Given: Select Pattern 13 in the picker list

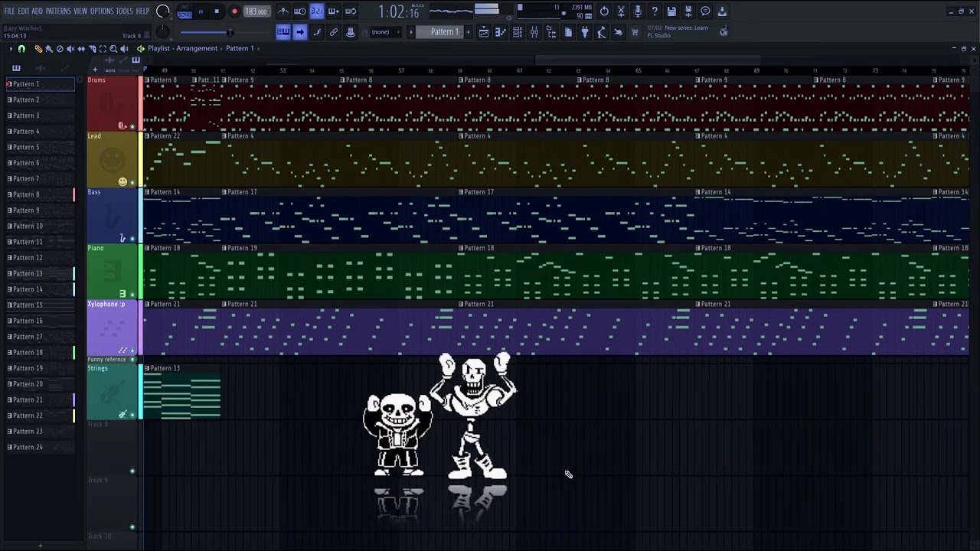Looking at the screenshot, I should [40, 273].
